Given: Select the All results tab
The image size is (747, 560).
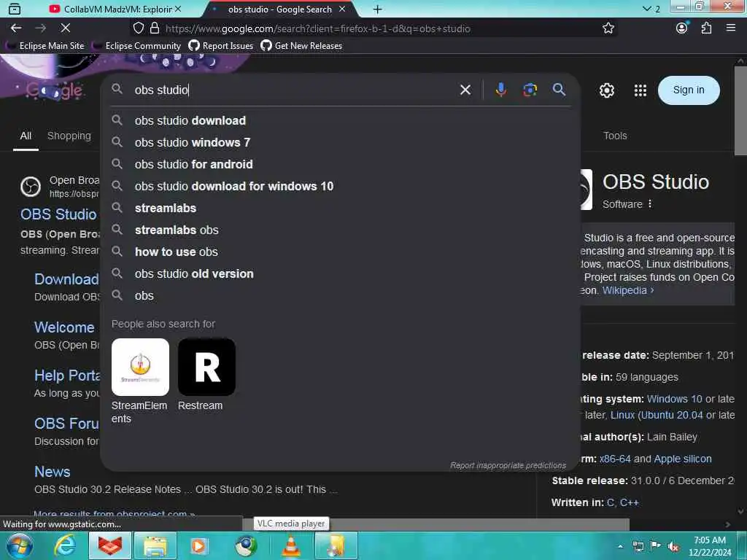Looking at the screenshot, I should tap(26, 136).
